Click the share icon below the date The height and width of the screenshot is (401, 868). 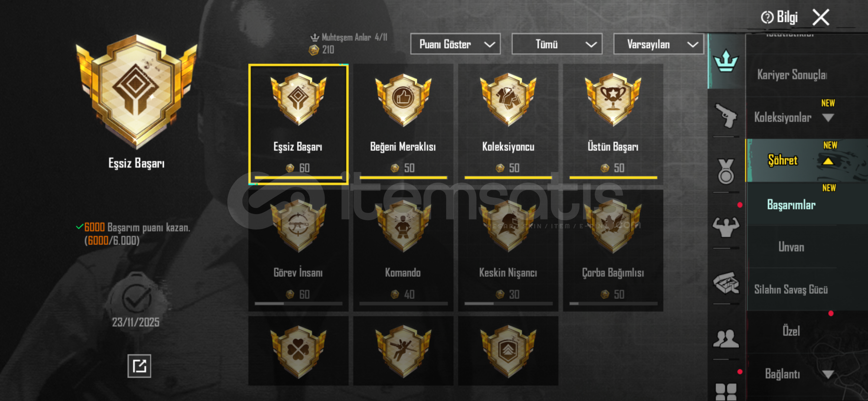[139, 366]
